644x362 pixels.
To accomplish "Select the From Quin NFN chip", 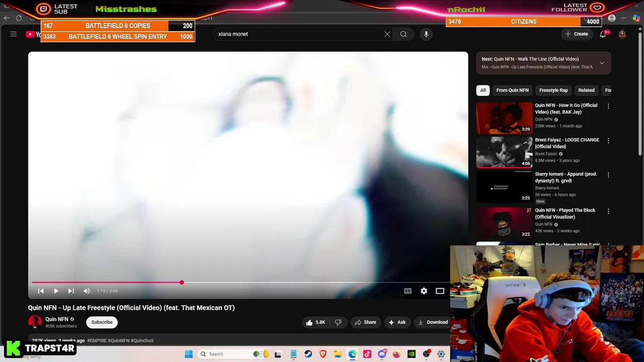I will 512,90.
